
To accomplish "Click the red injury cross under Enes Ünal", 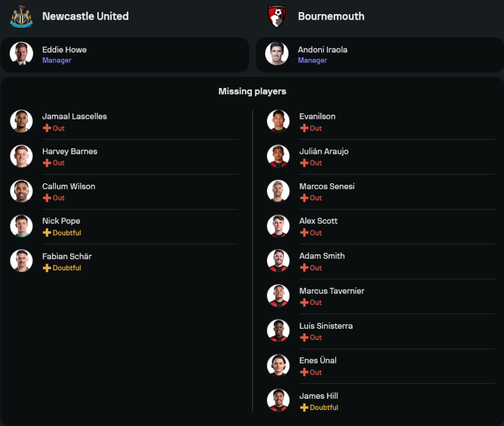I will pyautogui.click(x=304, y=373).
